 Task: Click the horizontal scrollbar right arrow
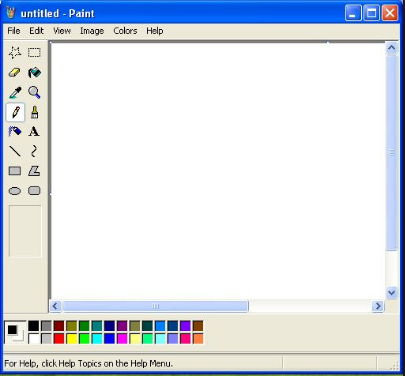[378, 306]
